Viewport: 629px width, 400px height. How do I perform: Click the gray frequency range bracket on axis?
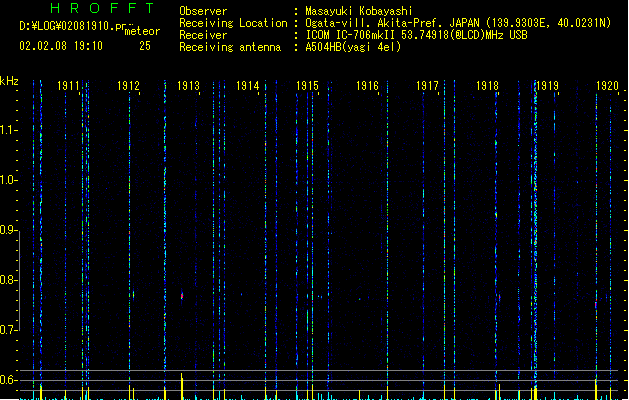[x=19, y=280]
